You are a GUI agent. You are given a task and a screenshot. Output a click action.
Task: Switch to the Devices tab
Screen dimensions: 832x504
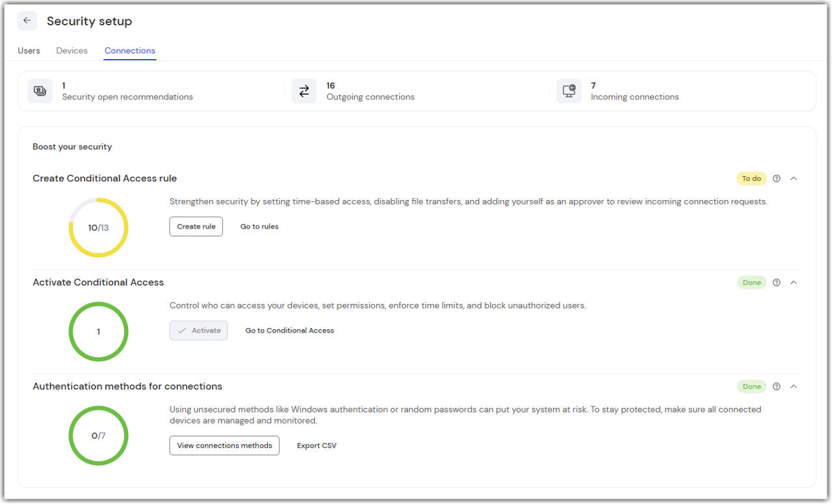(x=71, y=51)
